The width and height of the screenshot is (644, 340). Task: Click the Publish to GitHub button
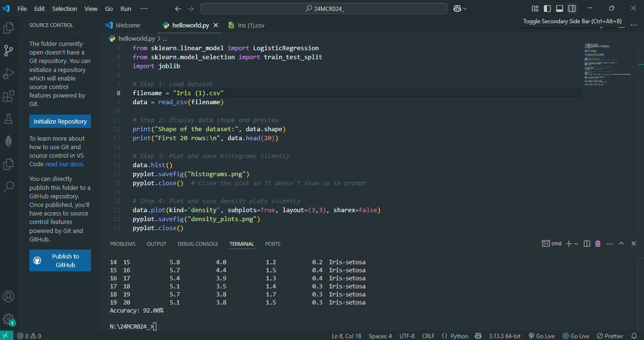point(60,260)
